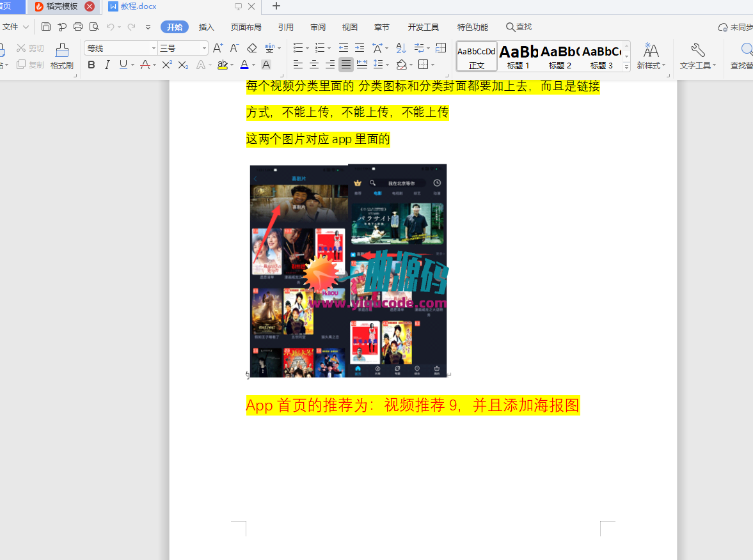753x560 pixels.
Task: Open the 开发工具 ribbon tab
Action: pyautogui.click(x=423, y=27)
